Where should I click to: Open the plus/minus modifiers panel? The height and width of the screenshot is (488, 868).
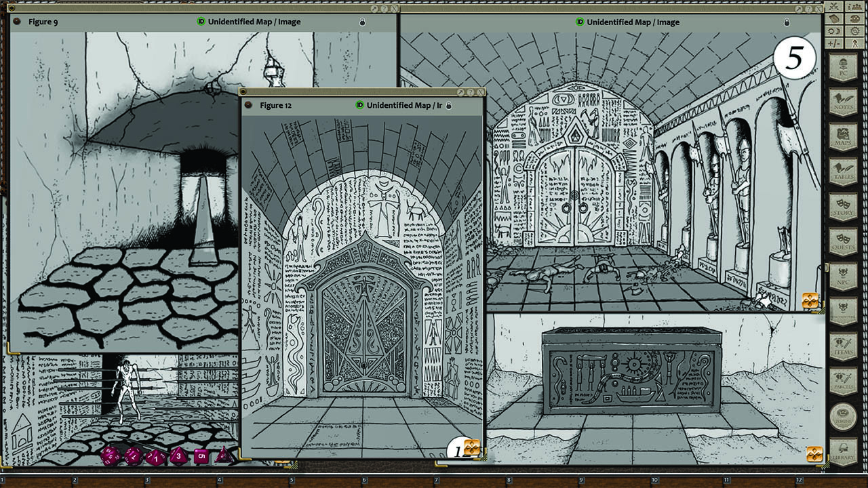pyautogui.click(x=833, y=43)
